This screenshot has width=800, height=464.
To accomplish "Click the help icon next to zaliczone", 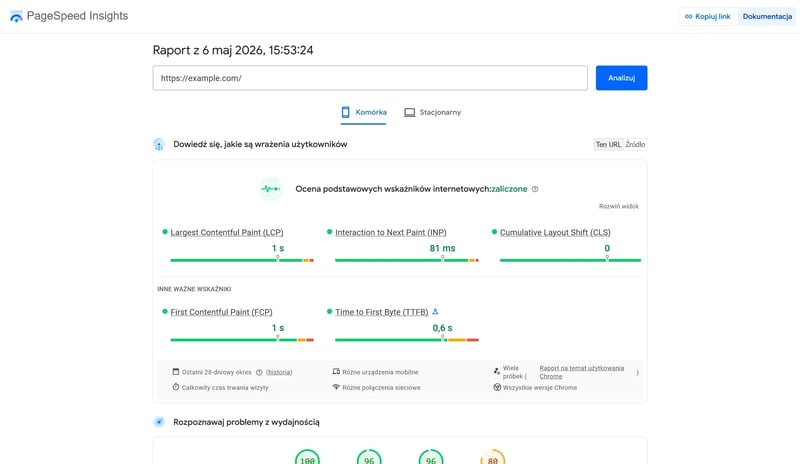I will [x=535, y=189].
